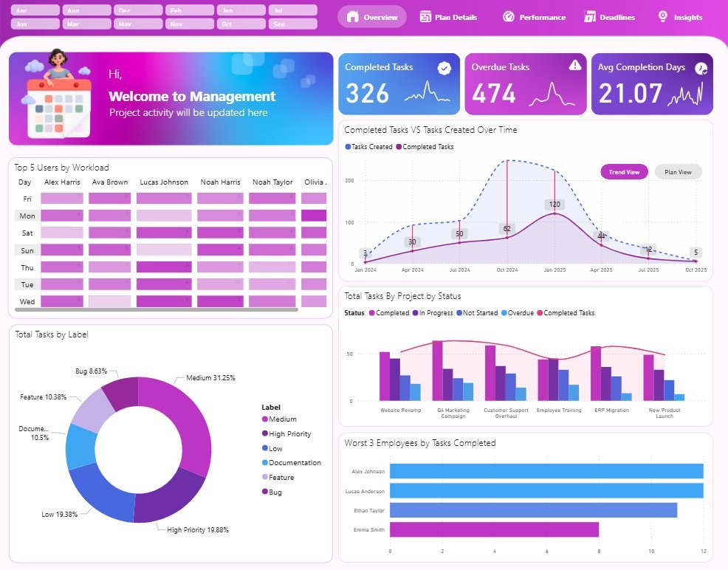Select the Ethan Taylor bar
Image resolution: width=728 pixels, height=570 pixels.
(x=534, y=510)
